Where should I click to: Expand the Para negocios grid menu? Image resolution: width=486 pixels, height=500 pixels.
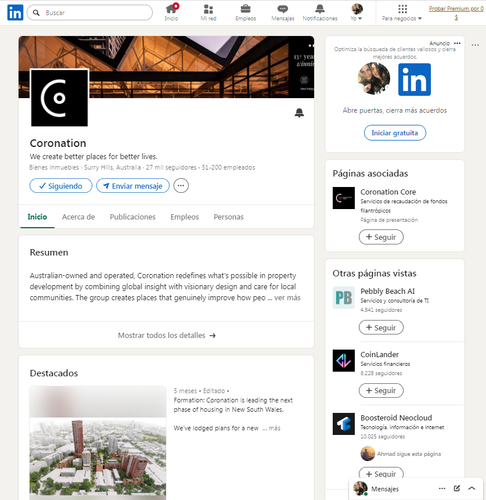[x=402, y=12]
